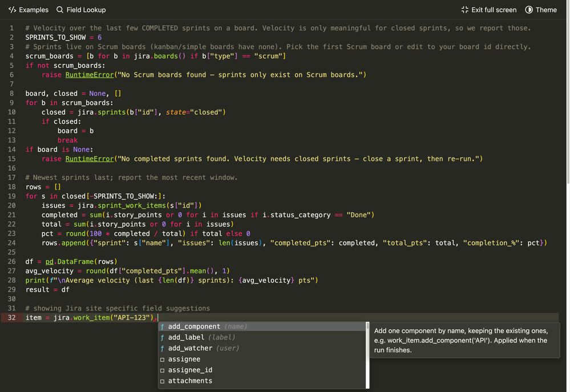570x392 pixels.
Task: Click Exit full screen button
Action: [x=488, y=10]
